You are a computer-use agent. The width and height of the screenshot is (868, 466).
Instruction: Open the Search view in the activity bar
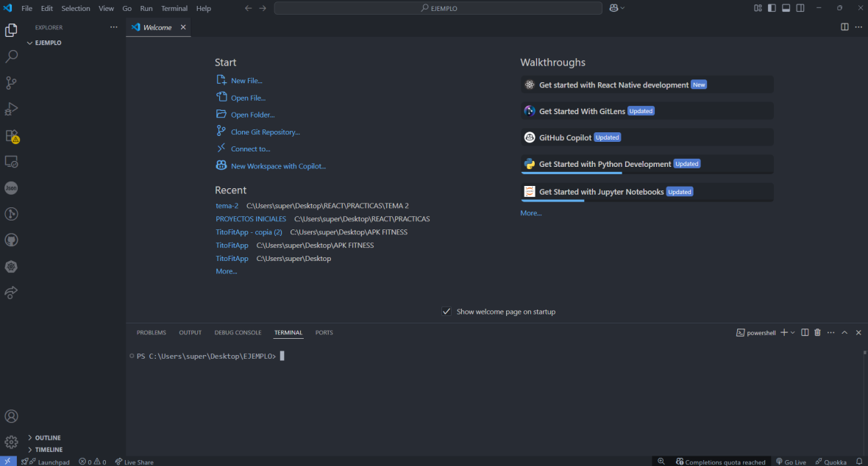coord(11,57)
